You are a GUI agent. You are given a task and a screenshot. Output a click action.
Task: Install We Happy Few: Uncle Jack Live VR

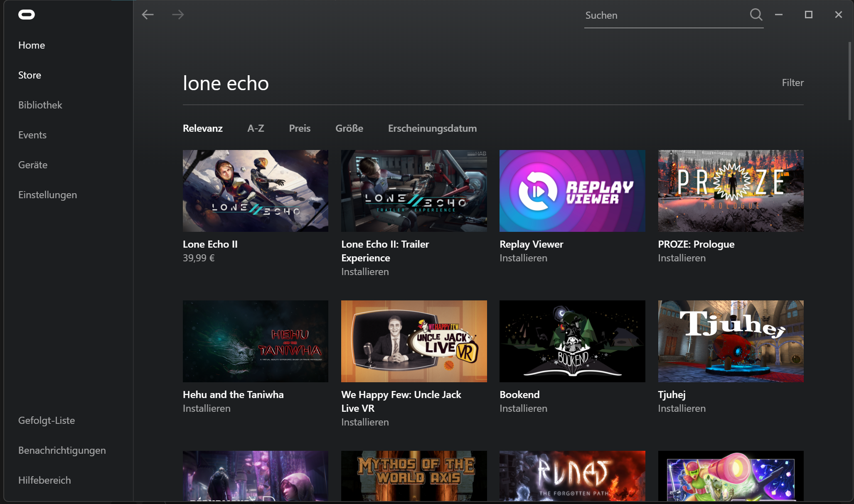(365, 422)
